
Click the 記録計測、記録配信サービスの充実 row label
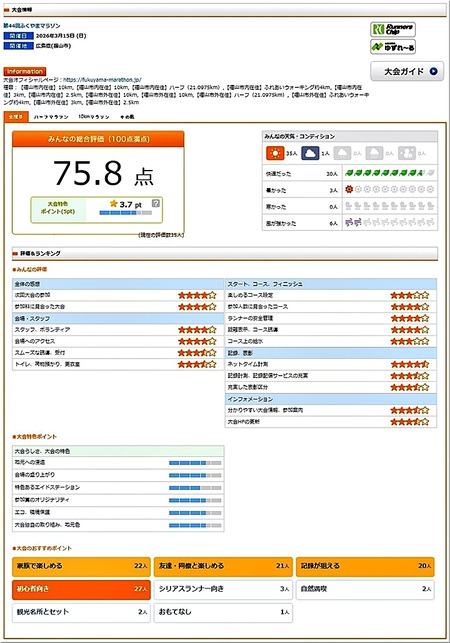(268, 376)
